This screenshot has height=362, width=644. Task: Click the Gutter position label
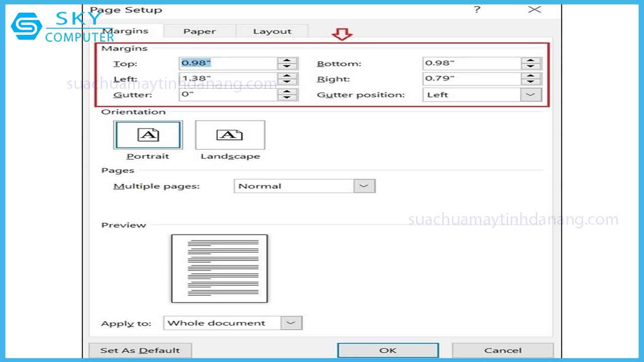[361, 95]
